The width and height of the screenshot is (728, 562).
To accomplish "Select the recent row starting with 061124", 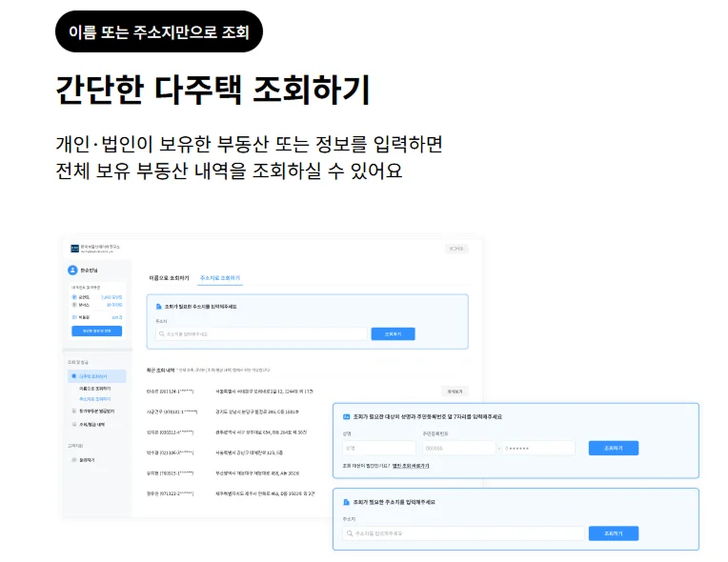I will [230, 391].
